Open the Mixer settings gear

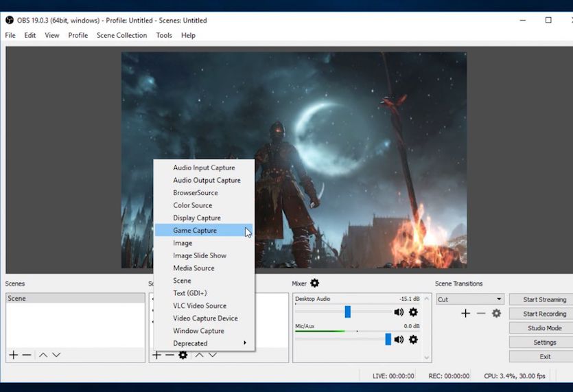315,283
